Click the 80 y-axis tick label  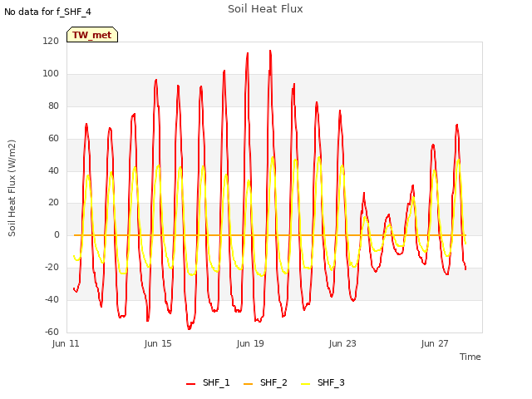pos(53,106)
